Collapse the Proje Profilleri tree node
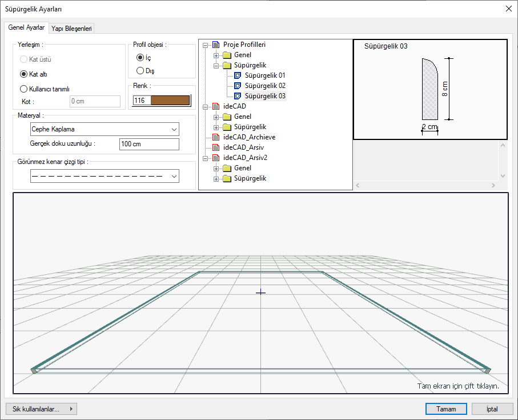 pyautogui.click(x=205, y=45)
